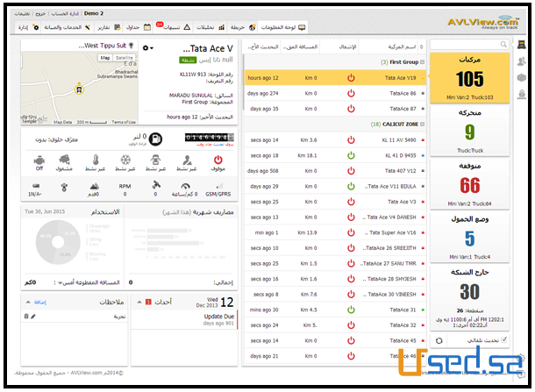Click the top user icon in right sidebar
This screenshot has width=535, height=392.
(521, 61)
